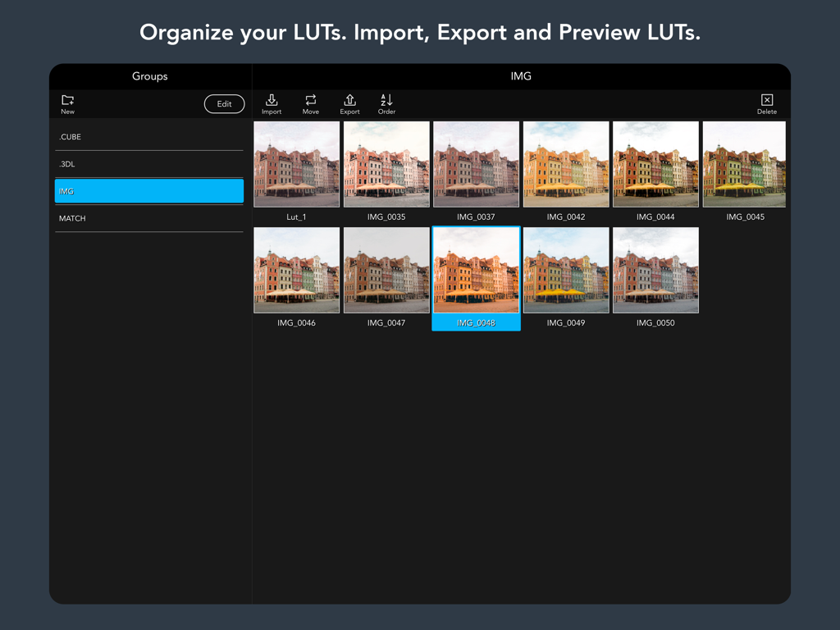Click the Export LUT icon
The image size is (840, 630).
point(349,103)
